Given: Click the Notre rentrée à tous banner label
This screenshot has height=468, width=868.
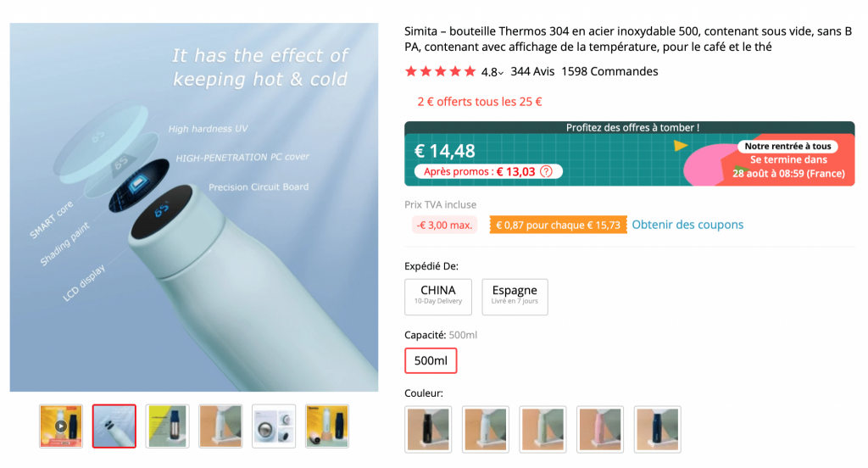Looking at the screenshot, I should coord(787,146).
